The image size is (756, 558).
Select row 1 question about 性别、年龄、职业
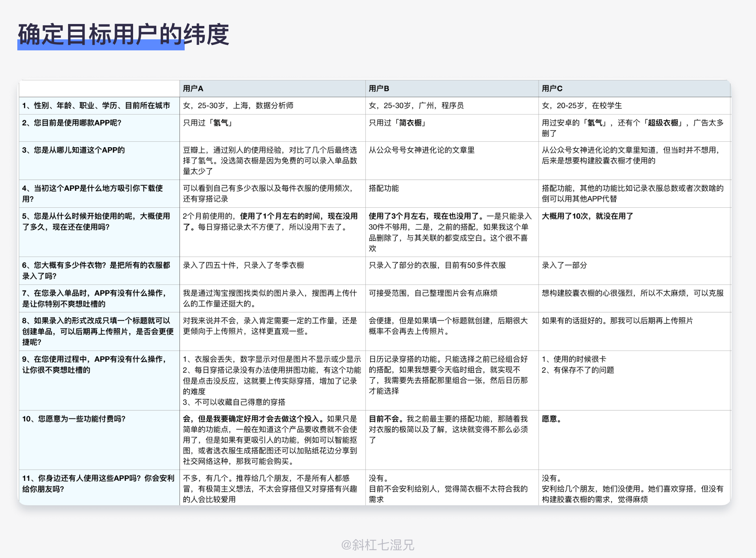[x=96, y=105]
